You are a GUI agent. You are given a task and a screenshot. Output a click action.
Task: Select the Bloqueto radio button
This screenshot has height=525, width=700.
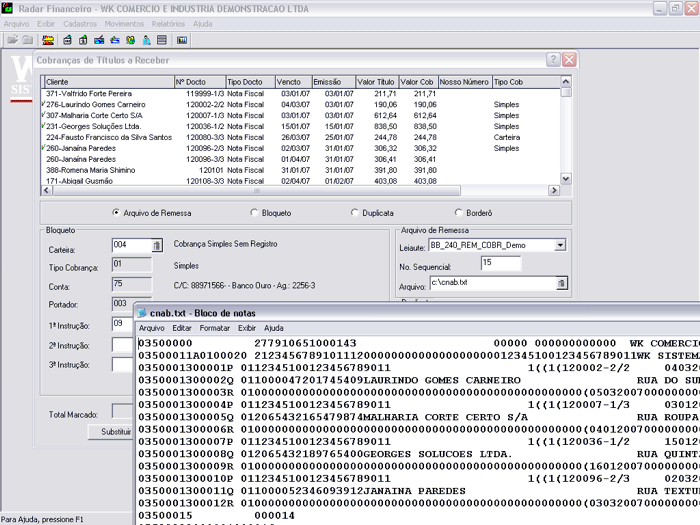[x=254, y=213]
